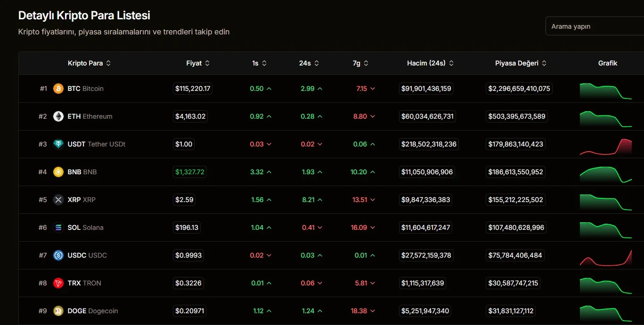Click the Tether USDT logo icon
Viewport: 644px width, 325px height.
58,144
